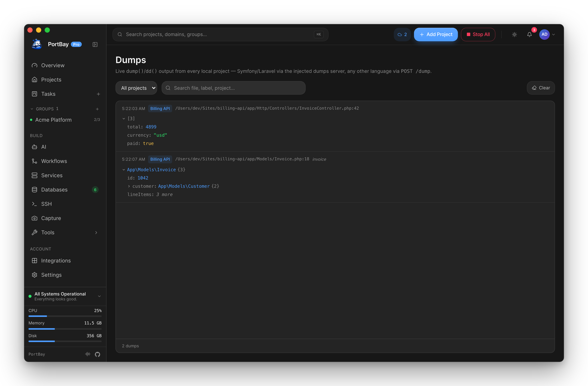Open the AI section

65,147
